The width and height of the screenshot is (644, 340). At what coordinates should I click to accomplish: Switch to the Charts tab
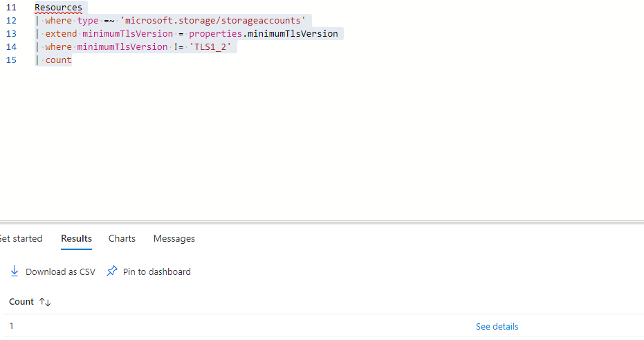click(x=122, y=238)
